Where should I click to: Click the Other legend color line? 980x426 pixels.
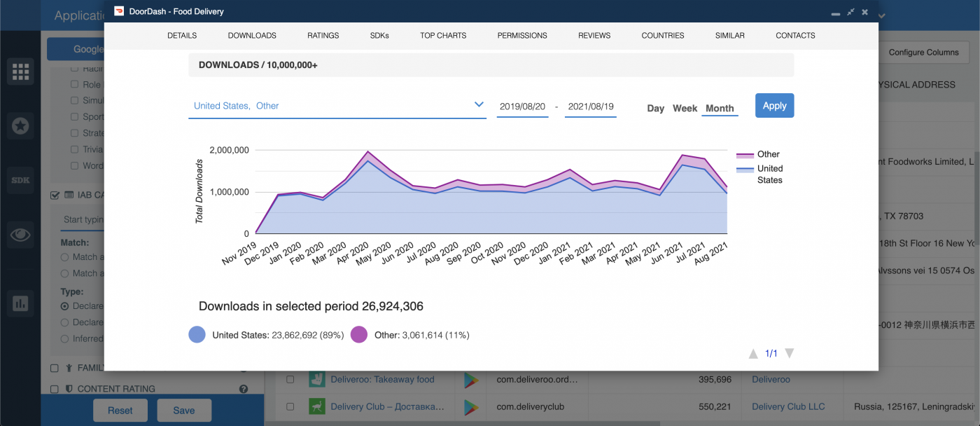[x=745, y=155]
